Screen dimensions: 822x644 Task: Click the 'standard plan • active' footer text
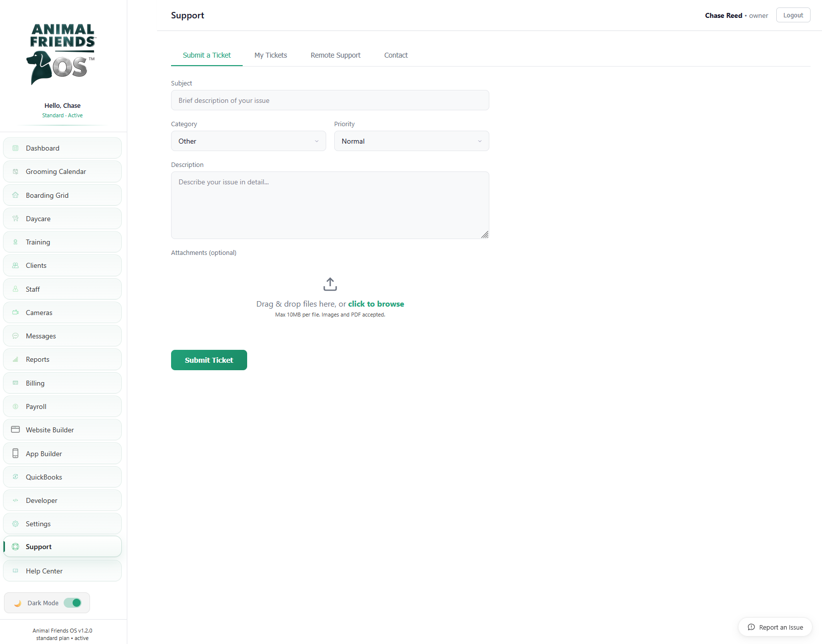[62, 638]
